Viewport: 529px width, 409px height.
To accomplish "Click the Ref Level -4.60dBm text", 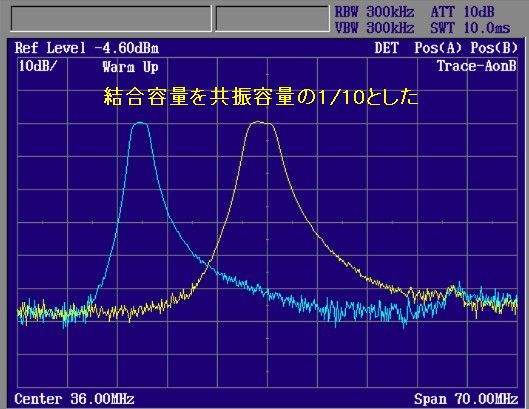I will click(87, 48).
